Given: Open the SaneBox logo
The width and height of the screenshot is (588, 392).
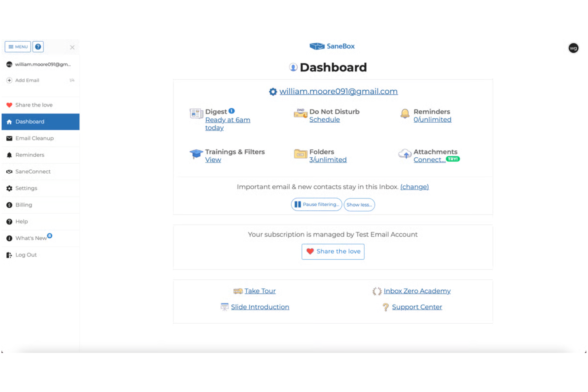Looking at the screenshot, I should click(332, 46).
